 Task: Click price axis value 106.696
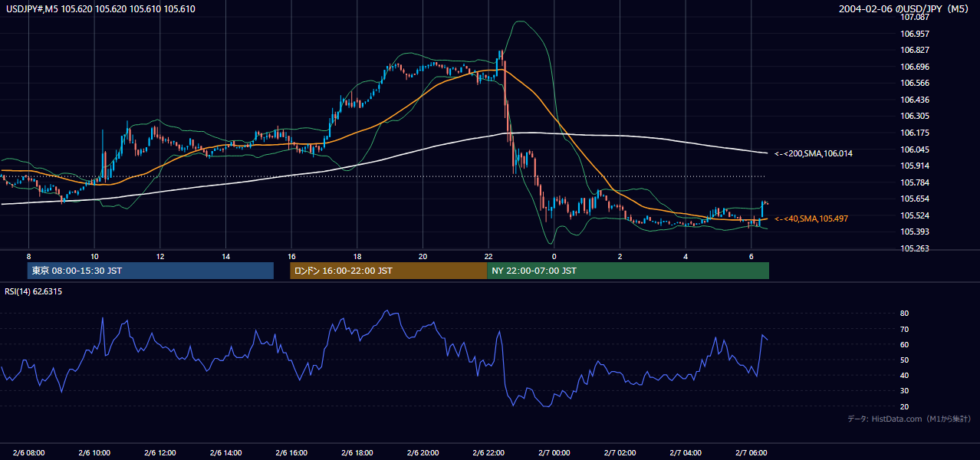point(914,67)
